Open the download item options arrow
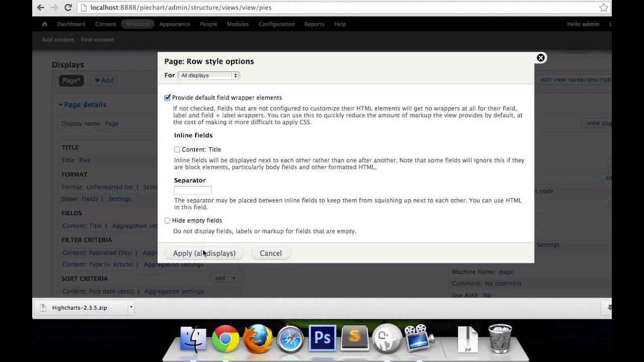 tap(131, 307)
